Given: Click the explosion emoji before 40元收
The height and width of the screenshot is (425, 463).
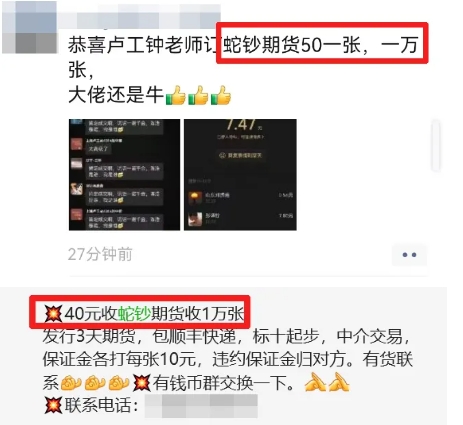Looking at the screenshot, I should [53, 314].
